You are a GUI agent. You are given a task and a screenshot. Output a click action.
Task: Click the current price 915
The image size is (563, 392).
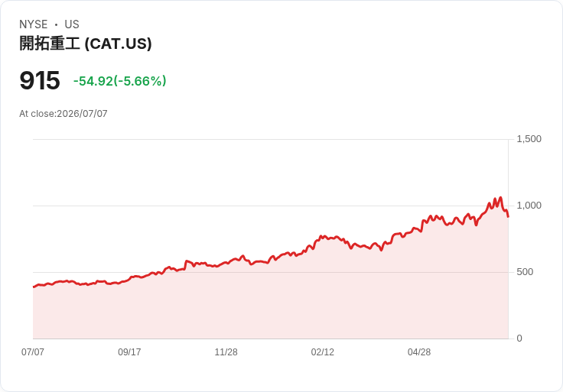tap(40, 80)
